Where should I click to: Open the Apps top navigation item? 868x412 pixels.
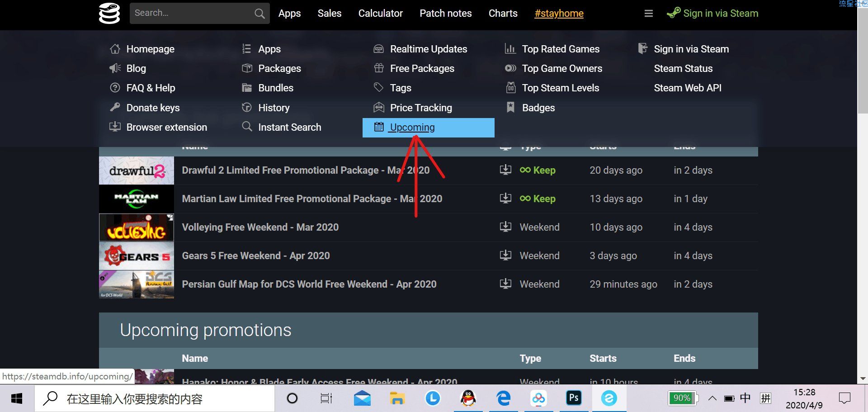click(x=289, y=13)
